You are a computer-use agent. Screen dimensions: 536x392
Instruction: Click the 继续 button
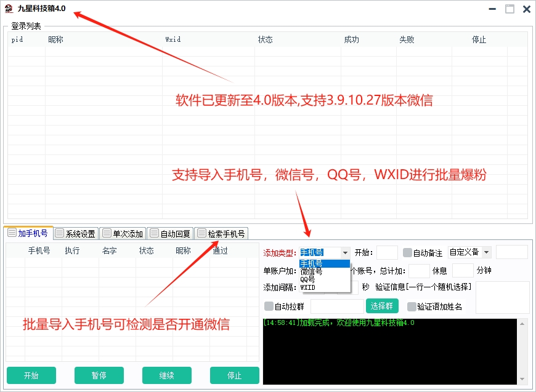point(167,375)
